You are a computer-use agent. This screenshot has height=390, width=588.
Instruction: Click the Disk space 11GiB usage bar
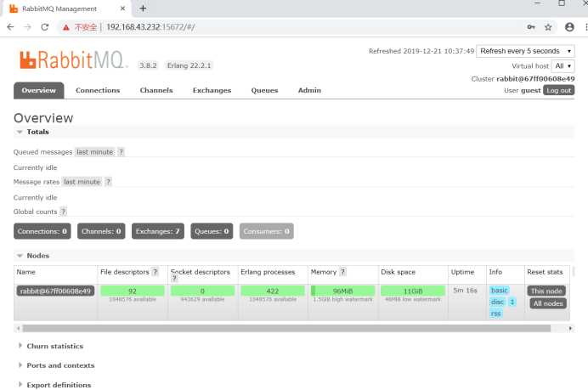point(413,291)
